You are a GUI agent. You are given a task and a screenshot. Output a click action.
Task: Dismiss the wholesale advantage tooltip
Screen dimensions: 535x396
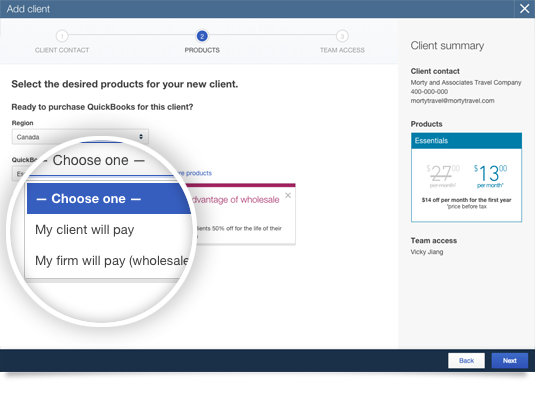click(288, 195)
